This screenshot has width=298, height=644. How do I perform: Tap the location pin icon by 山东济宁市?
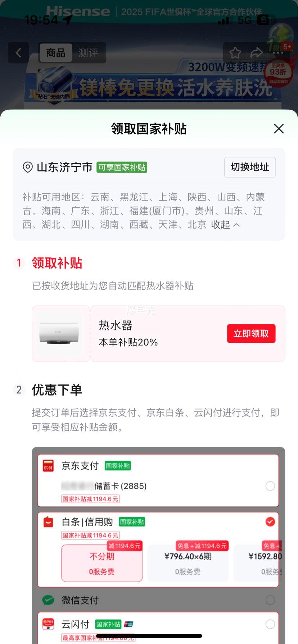(x=28, y=167)
